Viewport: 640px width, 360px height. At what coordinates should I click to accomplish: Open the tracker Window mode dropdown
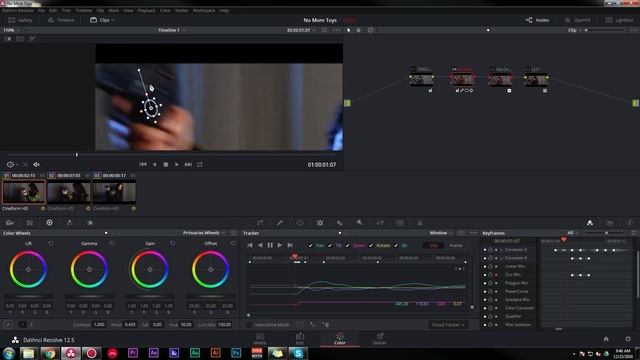tap(441, 233)
